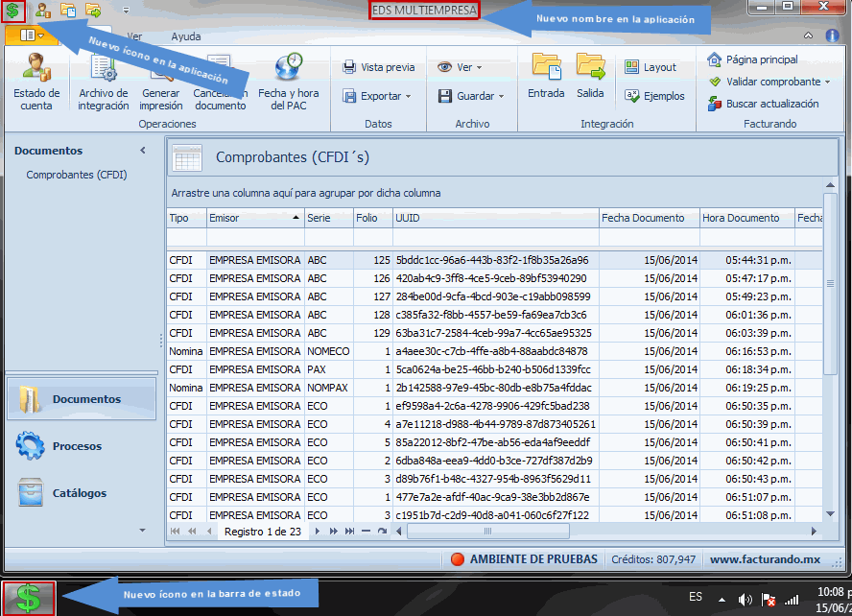Collapse the Documentos navigation panel
Screen dimensions: 852x616
pyautogui.click(x=143, y=151)
